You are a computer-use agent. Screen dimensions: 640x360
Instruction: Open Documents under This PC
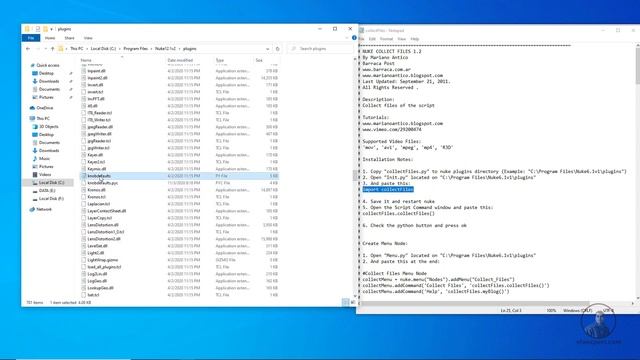(46, 142)
